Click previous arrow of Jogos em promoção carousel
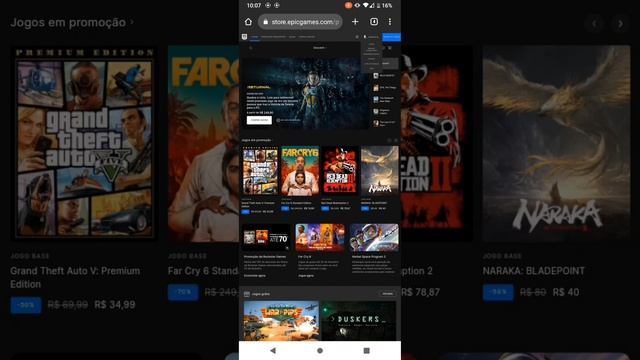The height and width of the screenshot is (360, 640). click(389, 140)
